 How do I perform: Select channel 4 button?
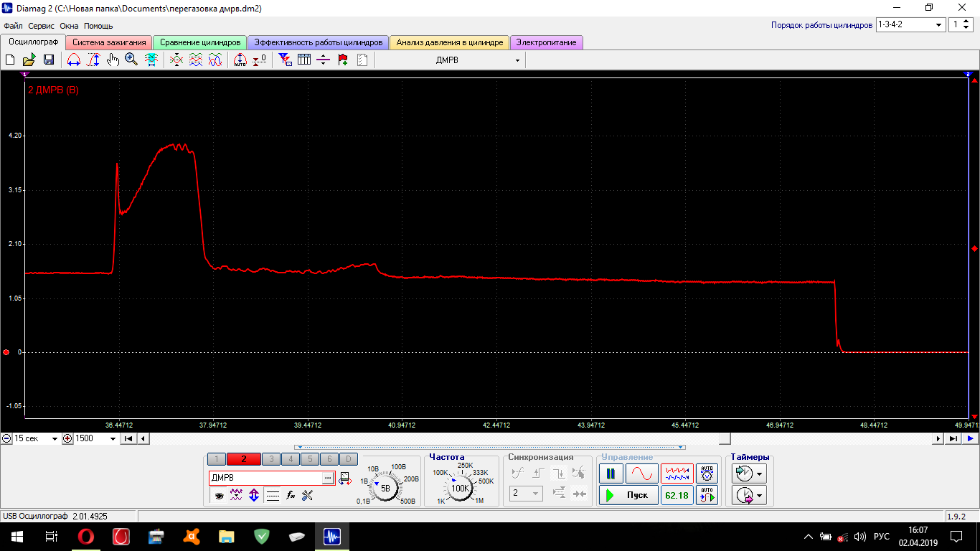coord(291,459)
